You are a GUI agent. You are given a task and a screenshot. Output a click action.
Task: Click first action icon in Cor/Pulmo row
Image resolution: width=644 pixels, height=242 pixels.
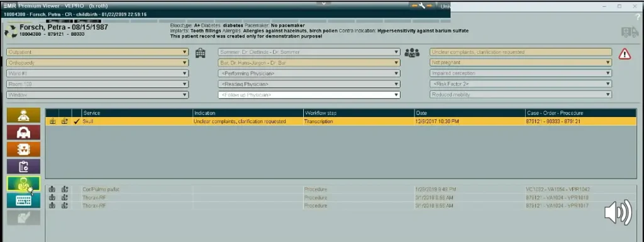click(x=52, y=189)
